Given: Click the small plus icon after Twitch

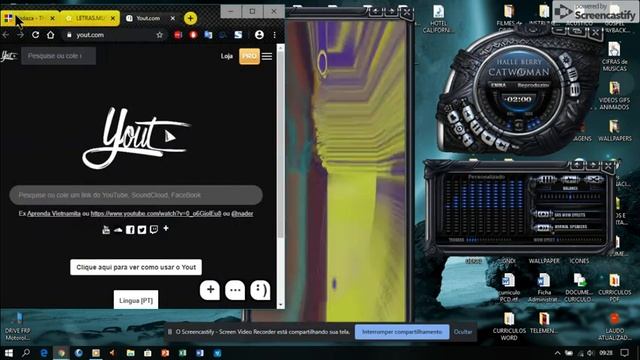Looking at the screenshot, I should 166,228.
